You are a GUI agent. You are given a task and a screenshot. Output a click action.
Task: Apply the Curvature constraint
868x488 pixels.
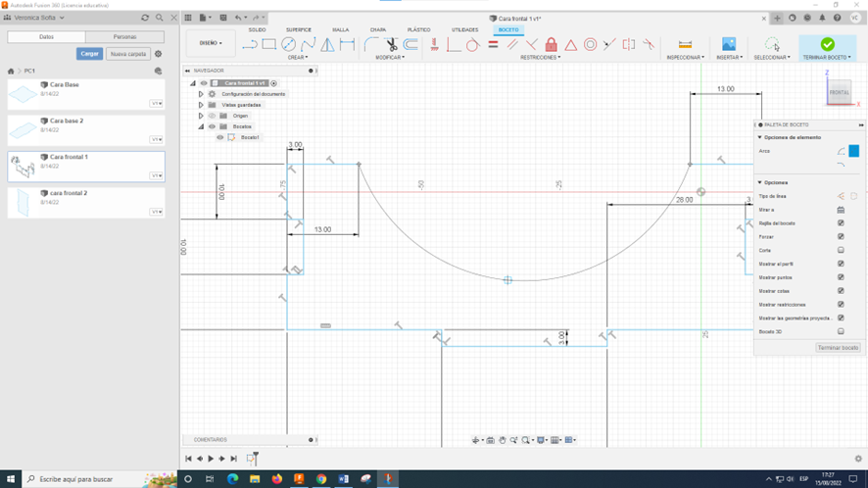[x=649, y=44]
